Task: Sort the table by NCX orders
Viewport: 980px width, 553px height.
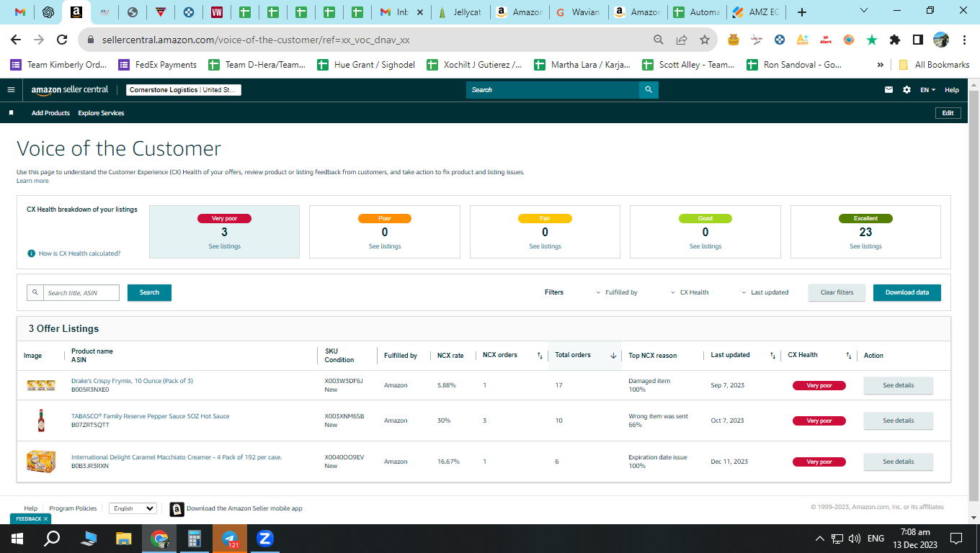Action: click(x=540, y=356)
